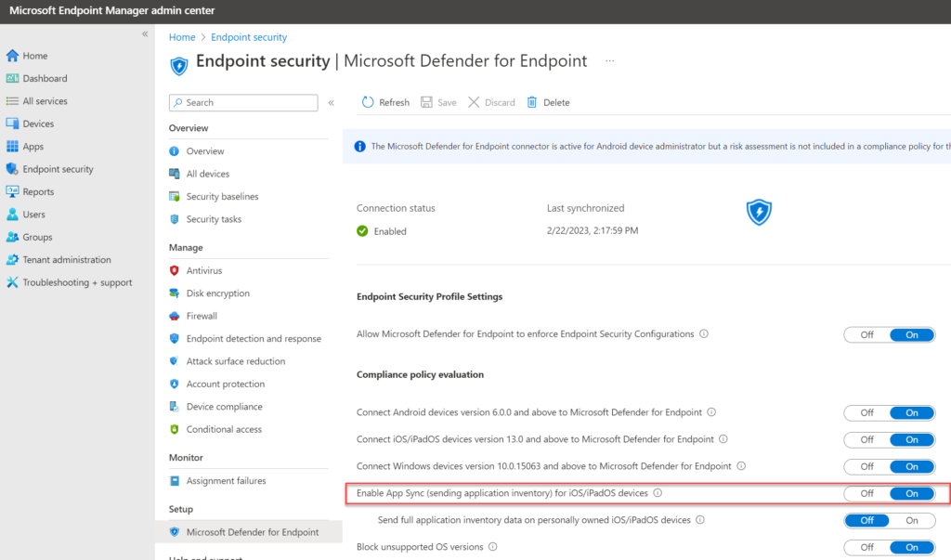
Task: Click the Troubleshooting + support wrench icon
Action: pos(12,282)
